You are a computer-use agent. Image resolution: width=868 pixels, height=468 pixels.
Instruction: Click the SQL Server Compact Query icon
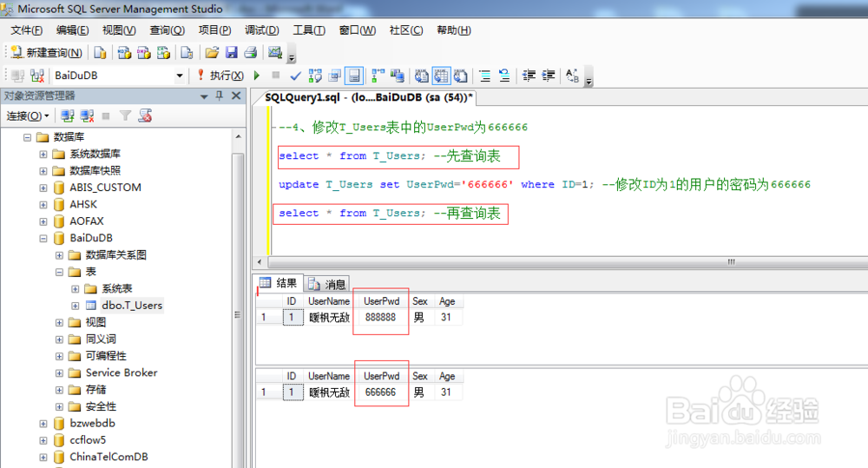point(187,53)
